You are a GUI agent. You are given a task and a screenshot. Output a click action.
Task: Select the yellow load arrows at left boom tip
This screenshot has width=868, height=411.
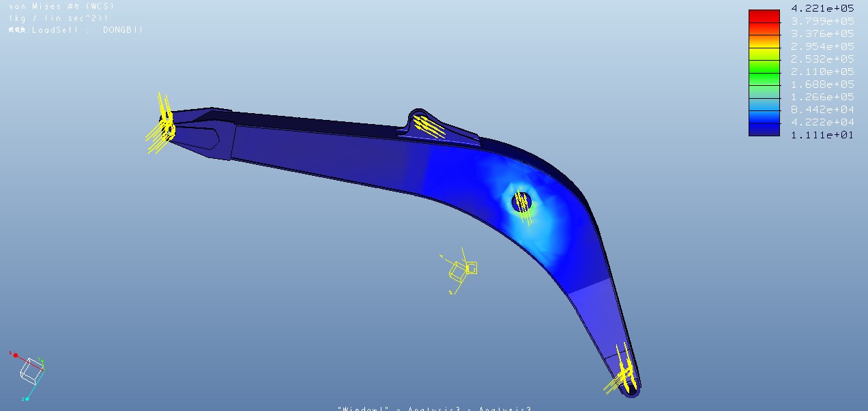pos(162,123)
